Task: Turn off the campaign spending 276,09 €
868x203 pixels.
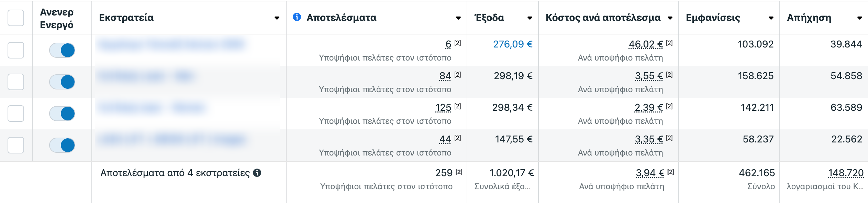Action: [62, 50]
